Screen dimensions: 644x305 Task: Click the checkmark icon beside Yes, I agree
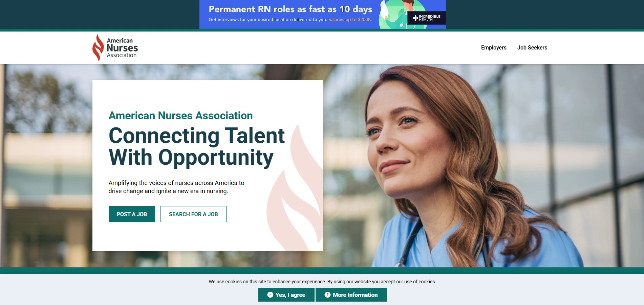coord(270,295)
